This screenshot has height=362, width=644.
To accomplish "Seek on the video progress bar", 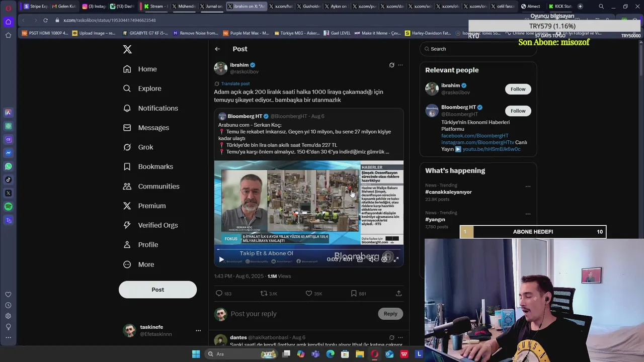I will tap(309, 249).
